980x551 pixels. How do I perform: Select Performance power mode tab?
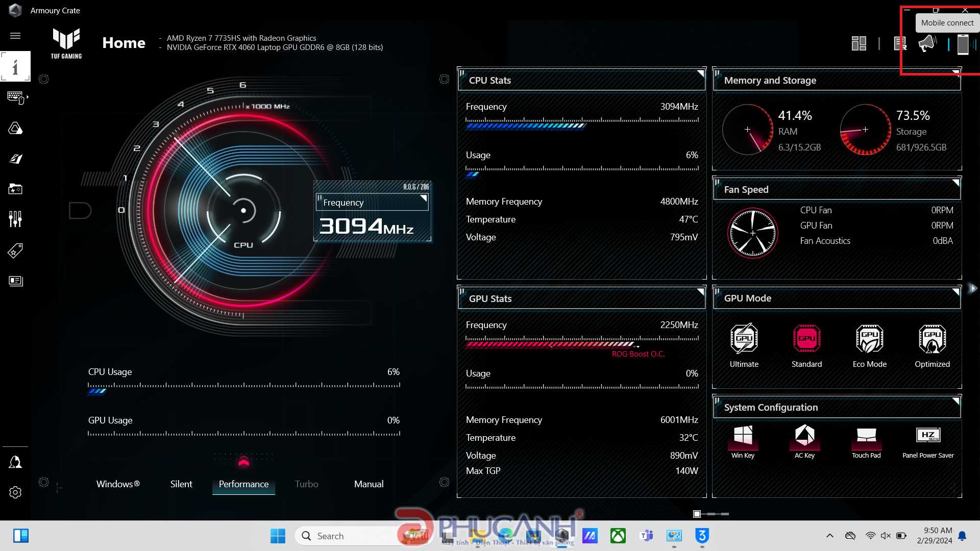[243, 484]
